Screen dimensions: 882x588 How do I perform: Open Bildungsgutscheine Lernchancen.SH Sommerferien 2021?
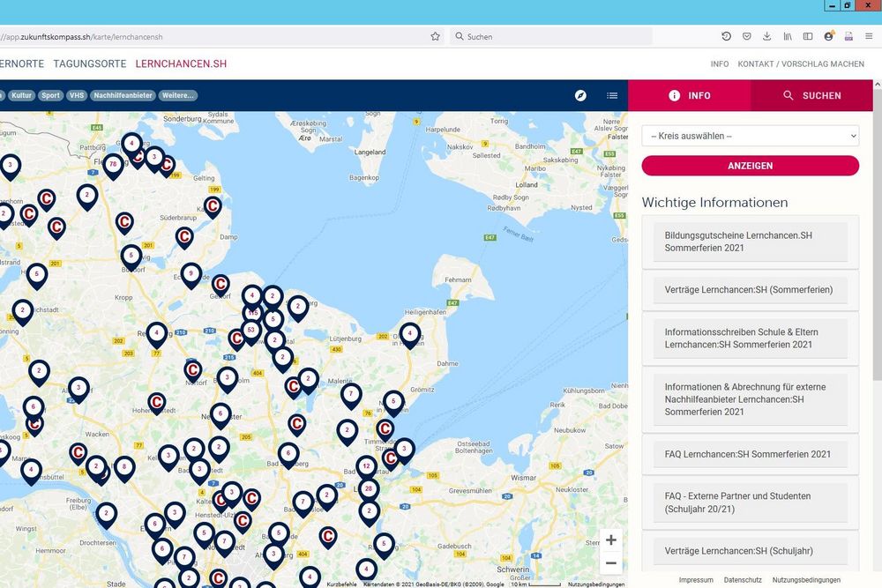point(751,242)
